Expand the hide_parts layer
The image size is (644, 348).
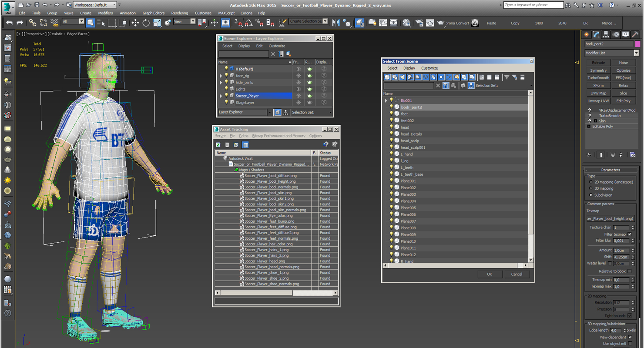(x=221, y=82)
